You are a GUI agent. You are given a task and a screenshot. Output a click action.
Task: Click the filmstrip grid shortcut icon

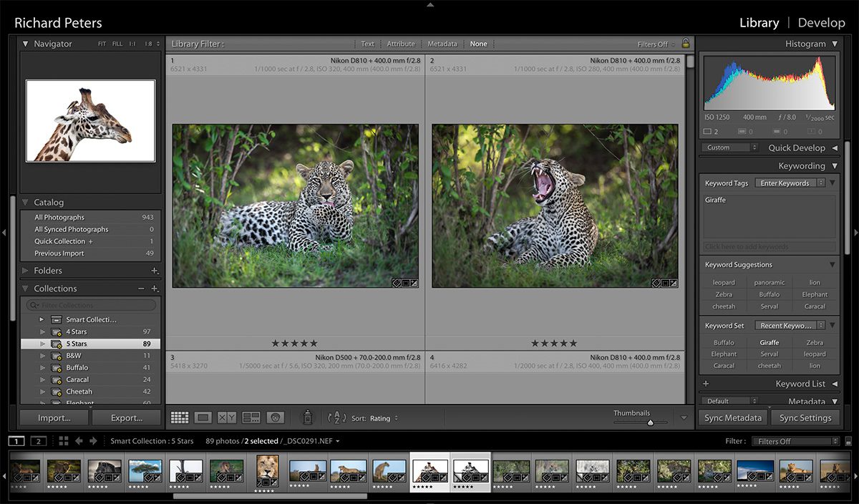pyautogui.click(x=64, y=441)
